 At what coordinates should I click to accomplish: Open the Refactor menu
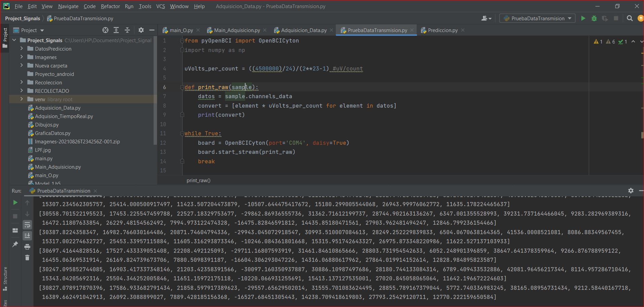point(110,6)
